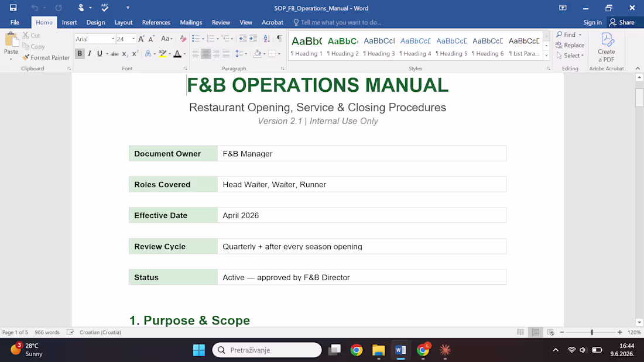Open the font name dropdown showing Arial
644x362 pixels.
(113, 39)
